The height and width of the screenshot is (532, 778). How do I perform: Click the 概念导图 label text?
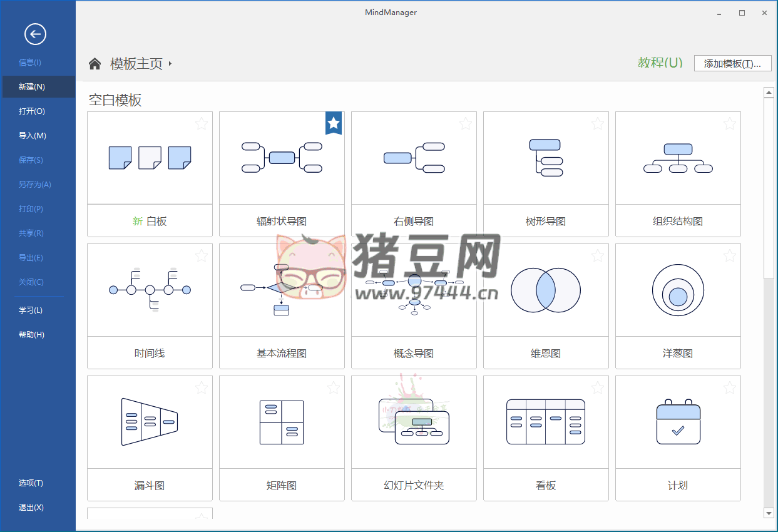click(414, 354)
